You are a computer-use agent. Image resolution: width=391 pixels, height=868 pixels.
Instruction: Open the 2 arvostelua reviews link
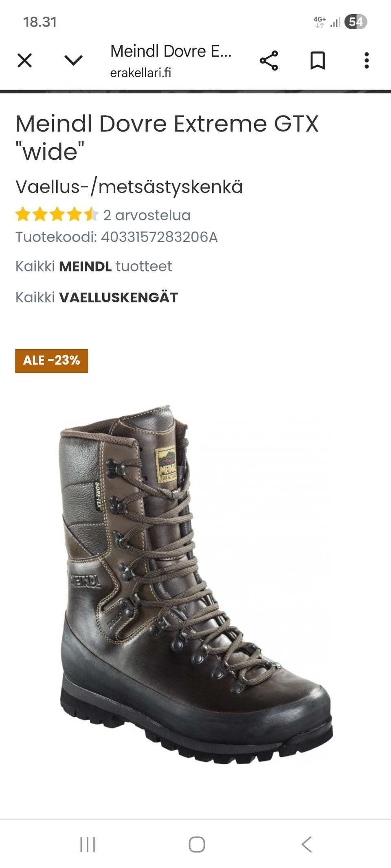tap(147, 215)
